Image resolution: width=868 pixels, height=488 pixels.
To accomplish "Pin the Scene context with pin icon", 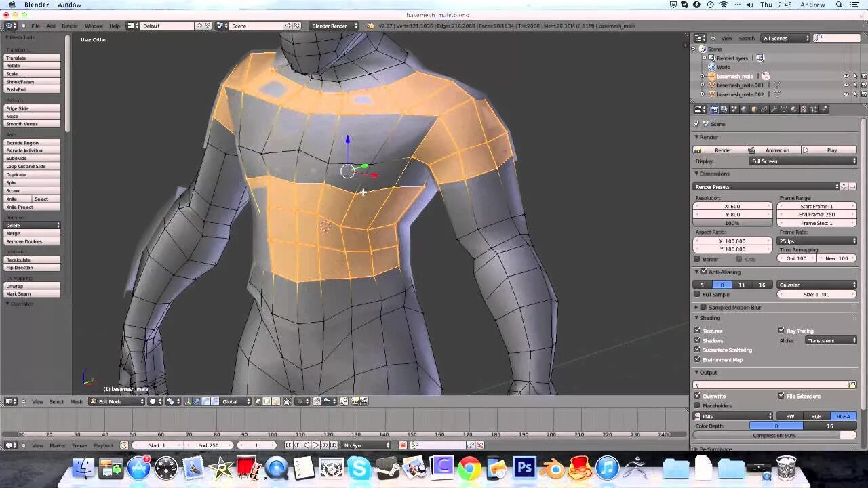I will (696, 124).
